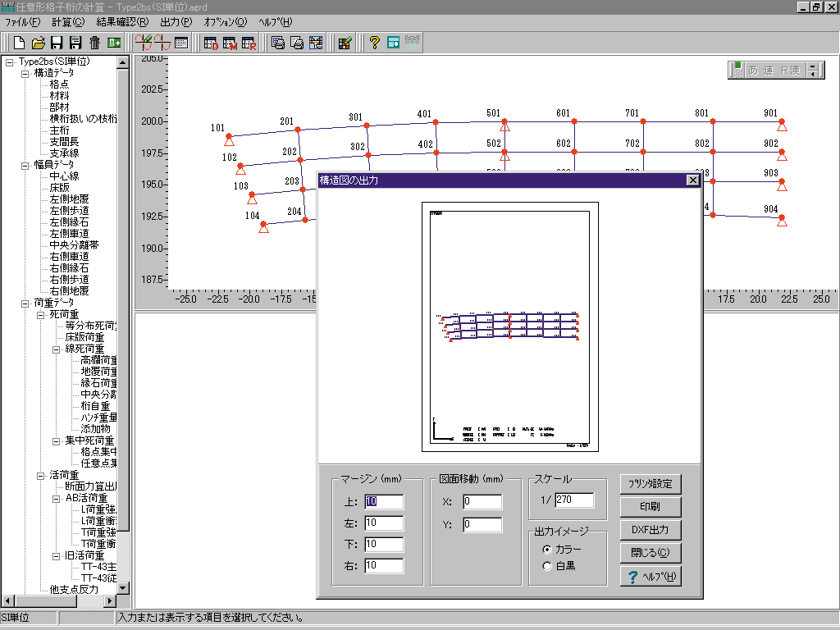Open the 結果確認(R) menu
The width and height of the screenshot is (840, 630).
[122, 22]
